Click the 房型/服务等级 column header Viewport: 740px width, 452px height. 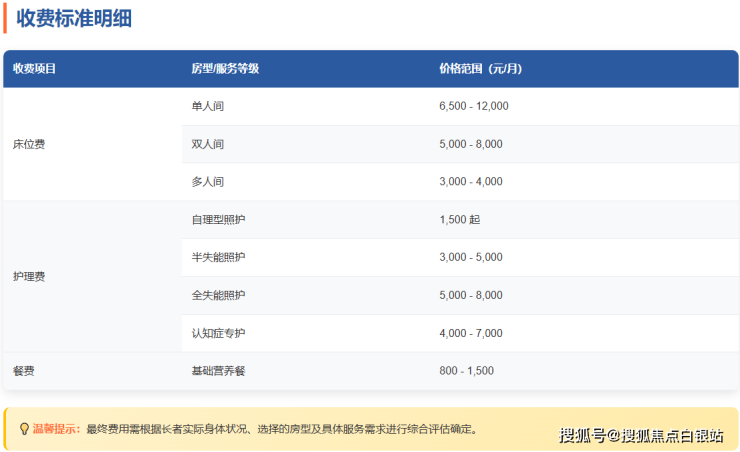[x=225, y=69]
